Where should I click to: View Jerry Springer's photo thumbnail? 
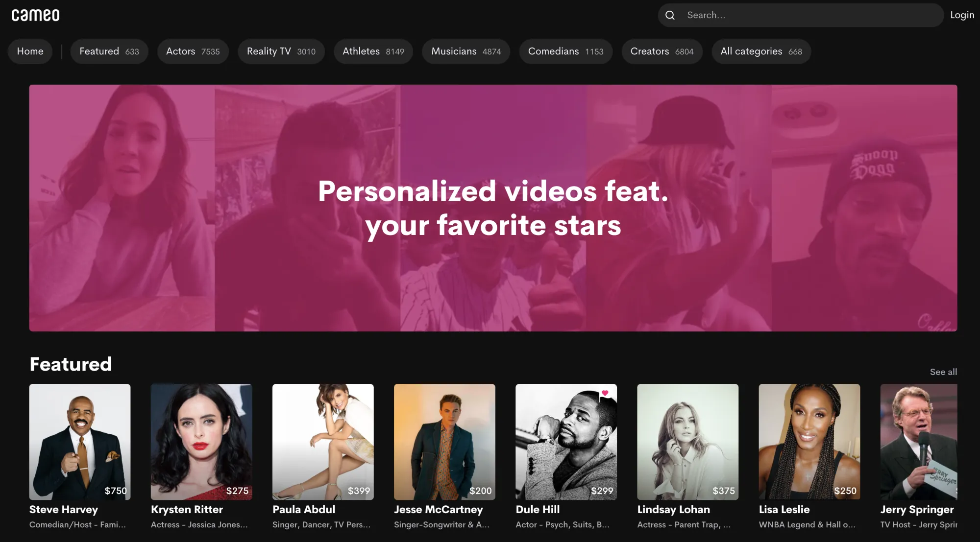click(x=919, y=442)
